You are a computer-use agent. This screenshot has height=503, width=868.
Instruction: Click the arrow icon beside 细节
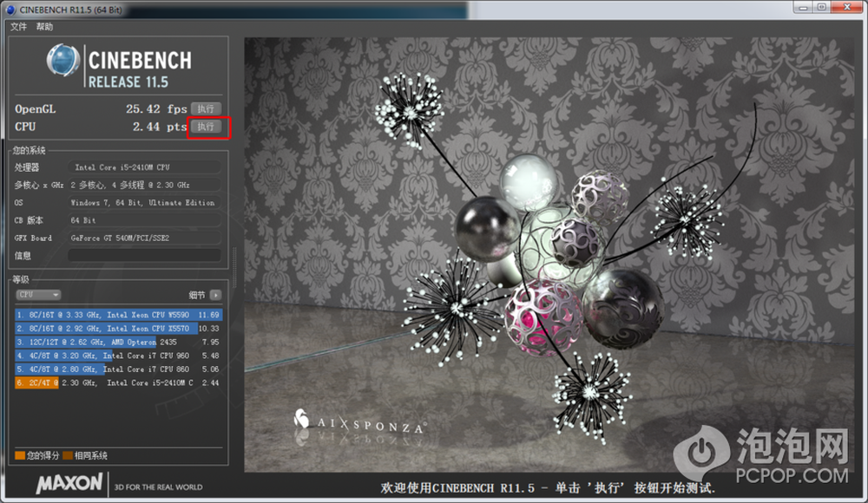216,295
